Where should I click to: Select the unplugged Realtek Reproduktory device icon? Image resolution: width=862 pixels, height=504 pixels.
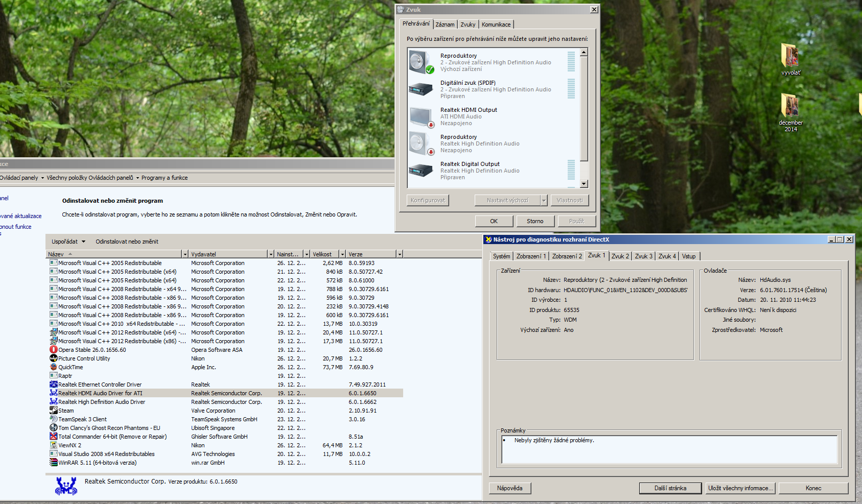coord(421,143)
